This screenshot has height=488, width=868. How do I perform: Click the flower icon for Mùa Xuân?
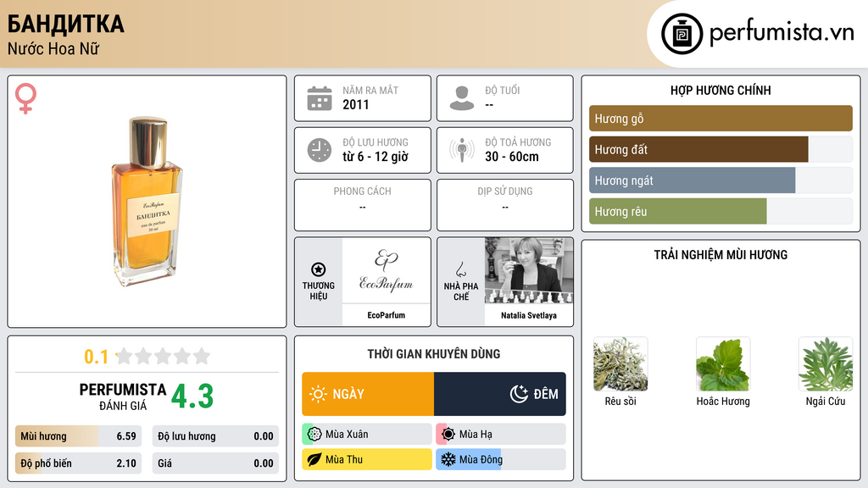314,435
